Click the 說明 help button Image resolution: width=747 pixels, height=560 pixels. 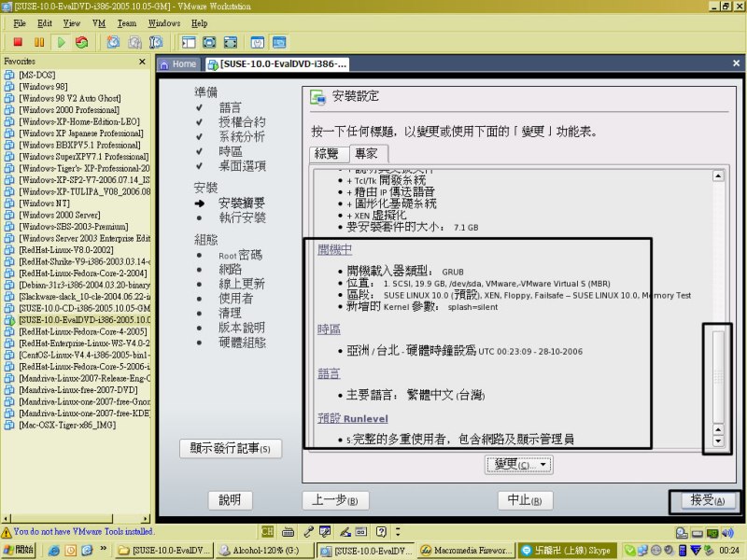click(230, 500)
